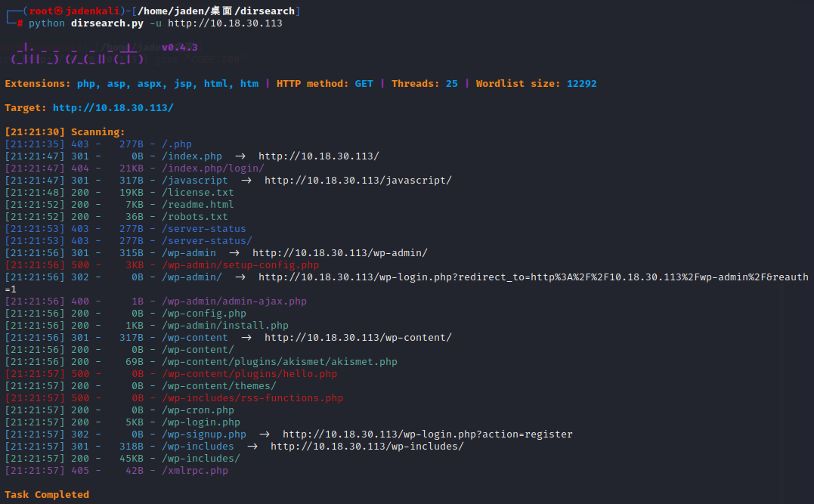Select the /wp-content/plugins/hello.php path
Image resolution: width=814 pixels, height=504 pixels.
click(x=249, y=374)
